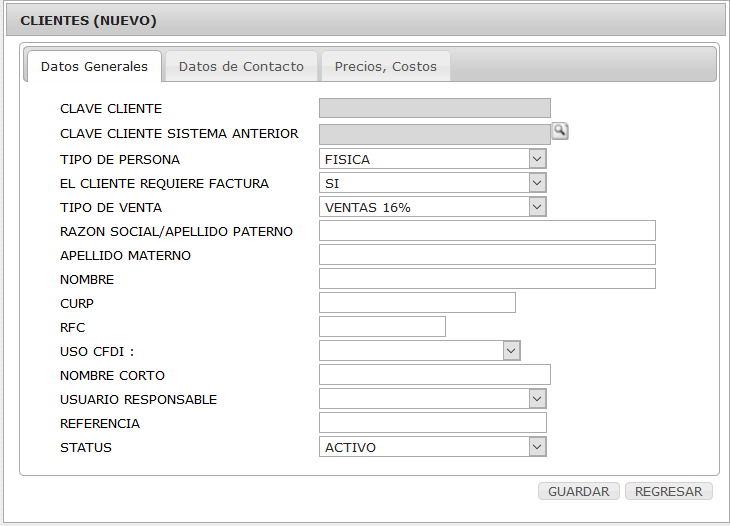
Task: Expand the STATUS dropdown showing ACTIVO
Action: click(433, 447)
